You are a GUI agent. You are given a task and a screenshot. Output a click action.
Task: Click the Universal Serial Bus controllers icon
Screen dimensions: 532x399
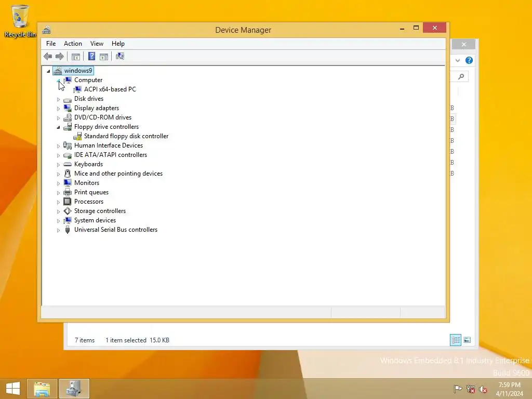[68, 230]
